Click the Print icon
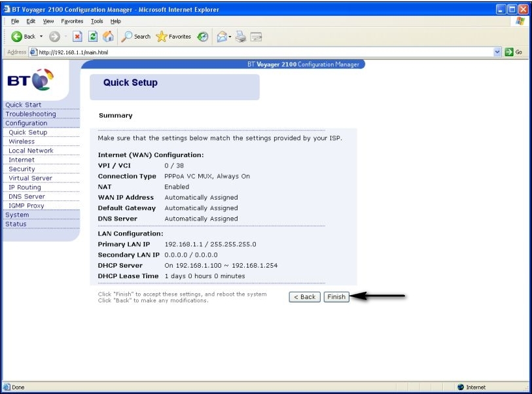The image size is (532, 394). point(241,37)
